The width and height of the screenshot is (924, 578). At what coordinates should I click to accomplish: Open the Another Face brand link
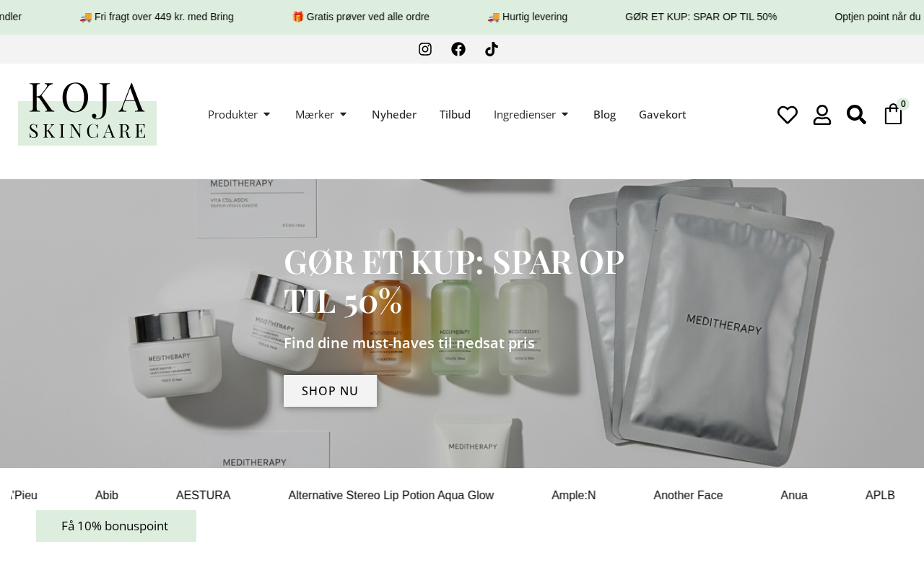[x=688, y=496]
